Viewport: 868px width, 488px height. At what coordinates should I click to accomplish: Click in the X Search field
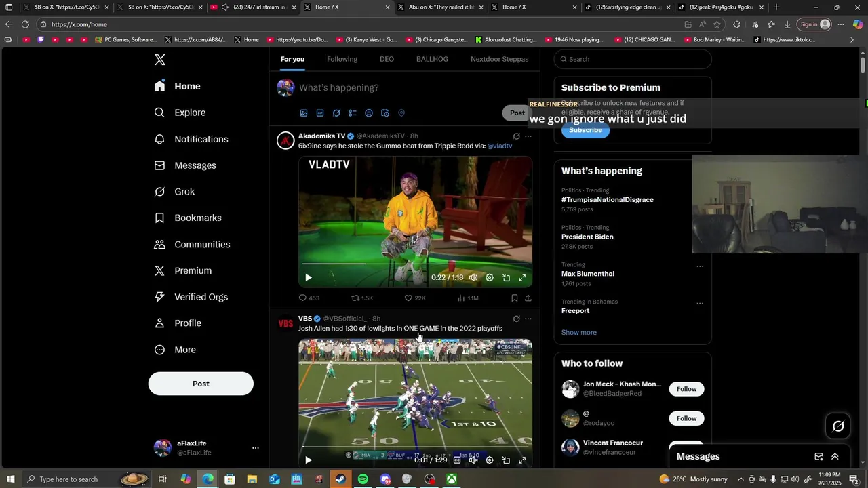[633, 59]
